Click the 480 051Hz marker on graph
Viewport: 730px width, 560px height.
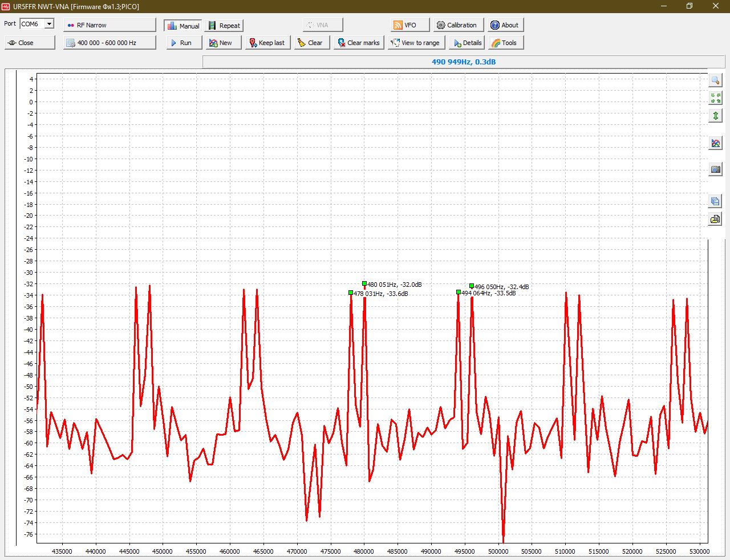pyautogui.click(x=364, y=283)
